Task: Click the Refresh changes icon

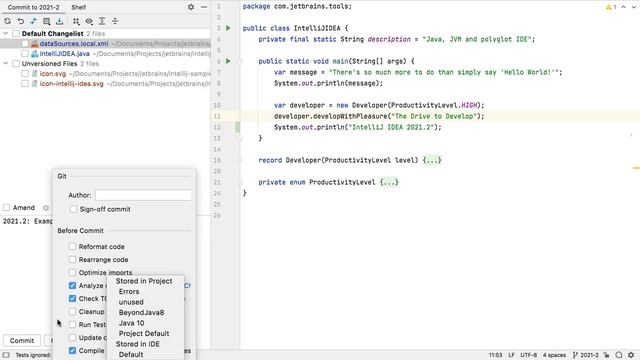Action: (x=7, y=21)
